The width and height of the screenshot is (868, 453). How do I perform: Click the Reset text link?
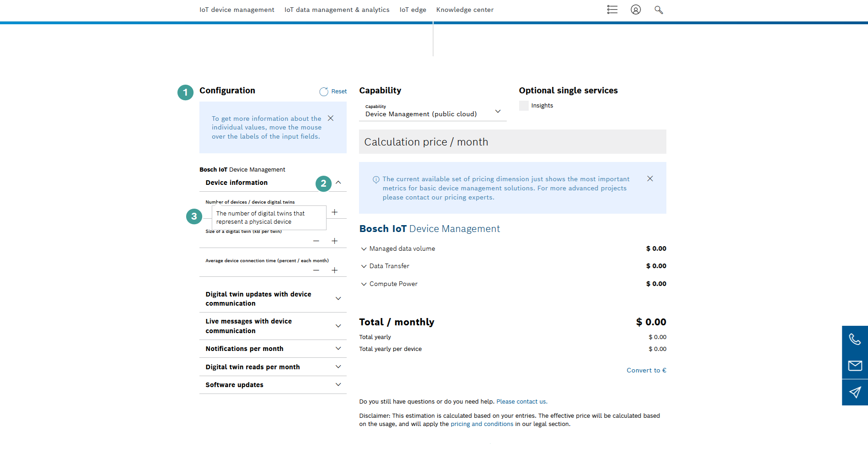pyautogui.click(x=339, y=92)
